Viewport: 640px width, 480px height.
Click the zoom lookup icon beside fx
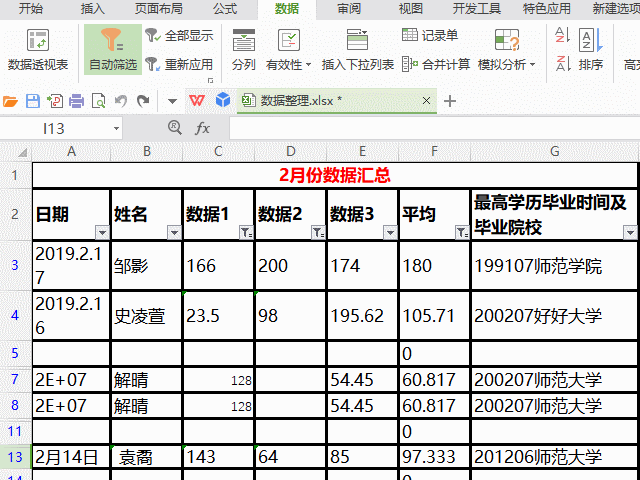pos(175,128)
